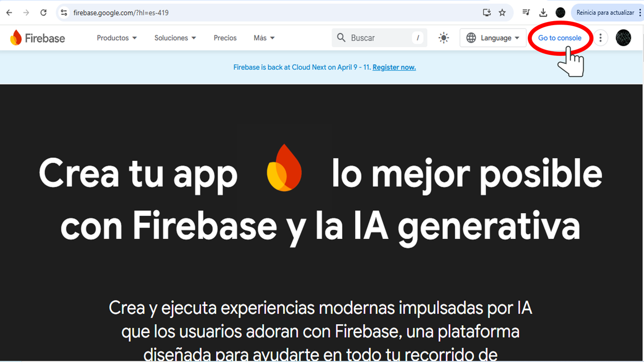This screenshot has height=362, width=644.
Task: Open the Chrome profile avatar in toolbar
Action: pyautogui.click(x=560, y=13)
